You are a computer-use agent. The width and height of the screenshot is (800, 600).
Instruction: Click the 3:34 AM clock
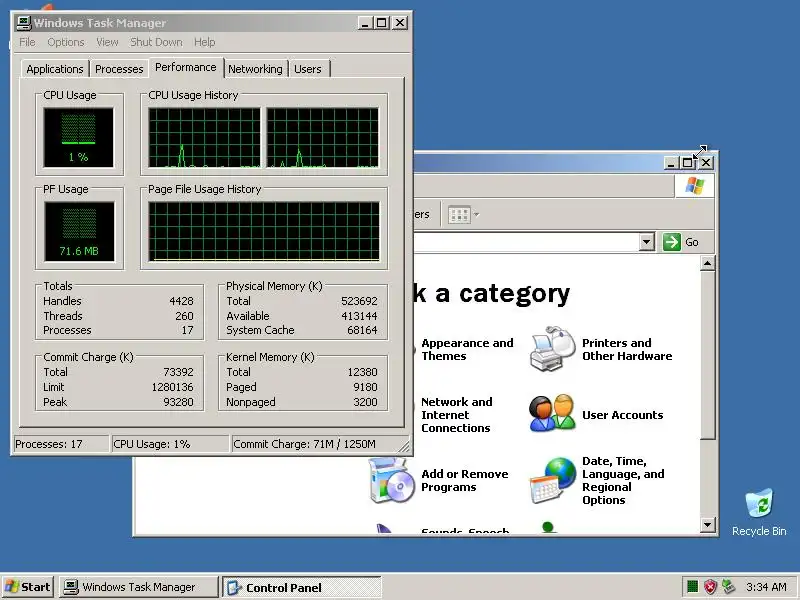[766, 587]
